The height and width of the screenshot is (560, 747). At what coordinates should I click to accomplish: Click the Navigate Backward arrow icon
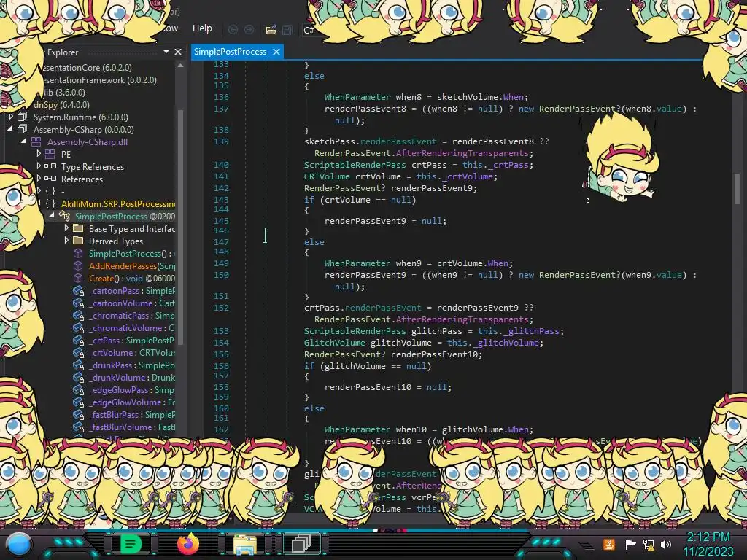pos(233,29)
